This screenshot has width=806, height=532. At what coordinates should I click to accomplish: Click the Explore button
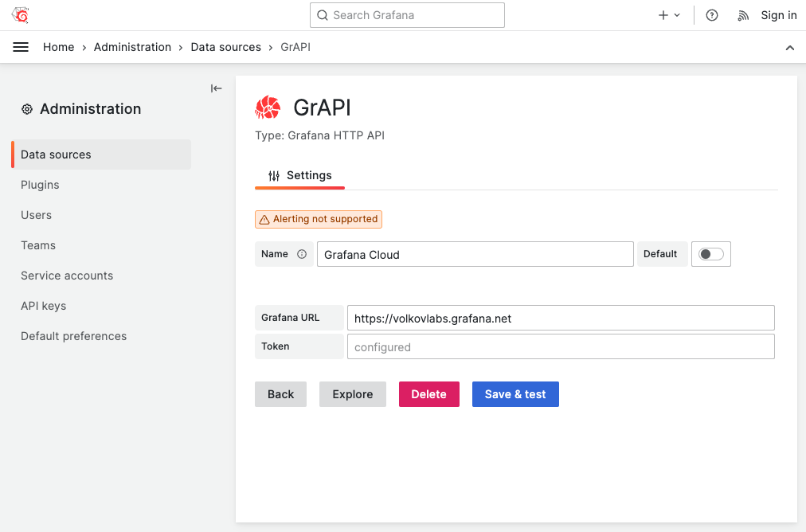353,394
